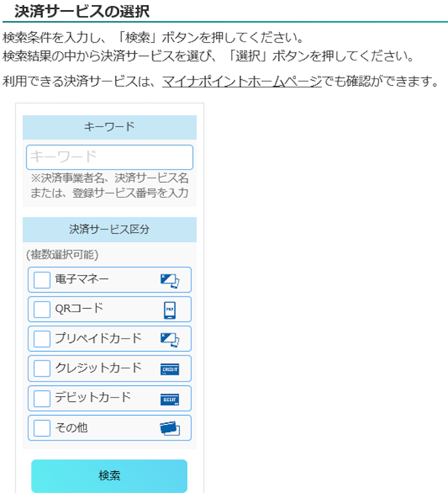
Task: Check the その他 checkbox
Action: pos(42,428)
